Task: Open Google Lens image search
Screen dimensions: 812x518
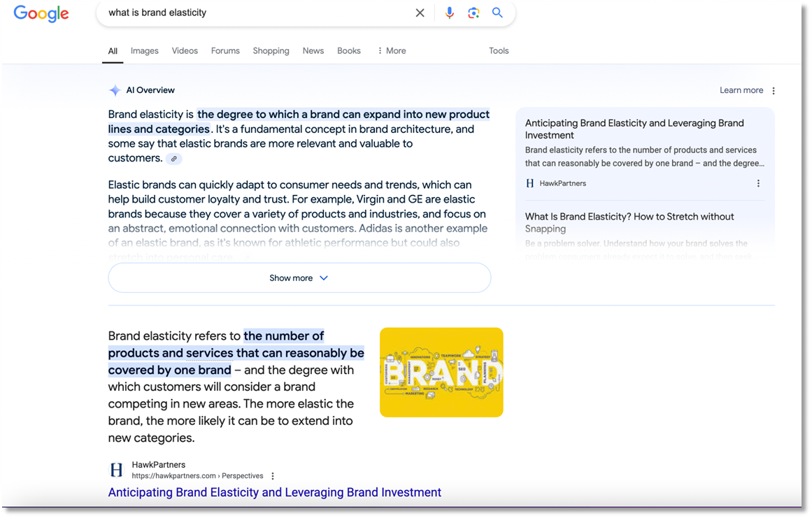Action: pyautogui.click(x=473, y=13)
